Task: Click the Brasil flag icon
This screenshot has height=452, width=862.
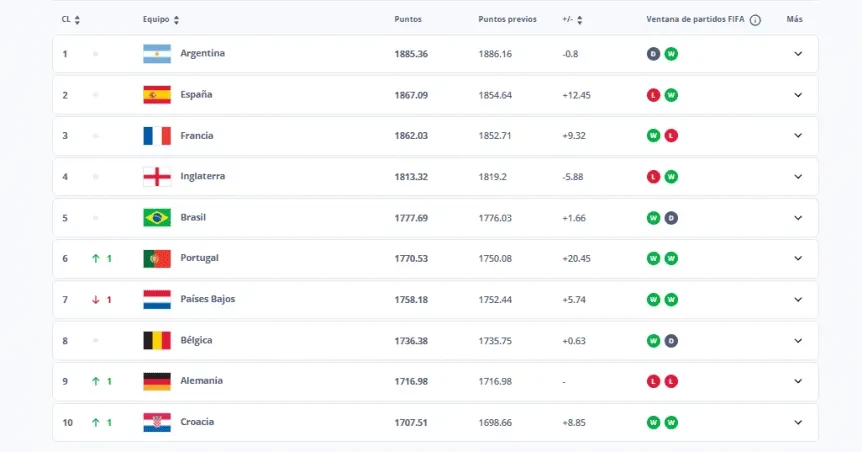Action: click(157, 218)
